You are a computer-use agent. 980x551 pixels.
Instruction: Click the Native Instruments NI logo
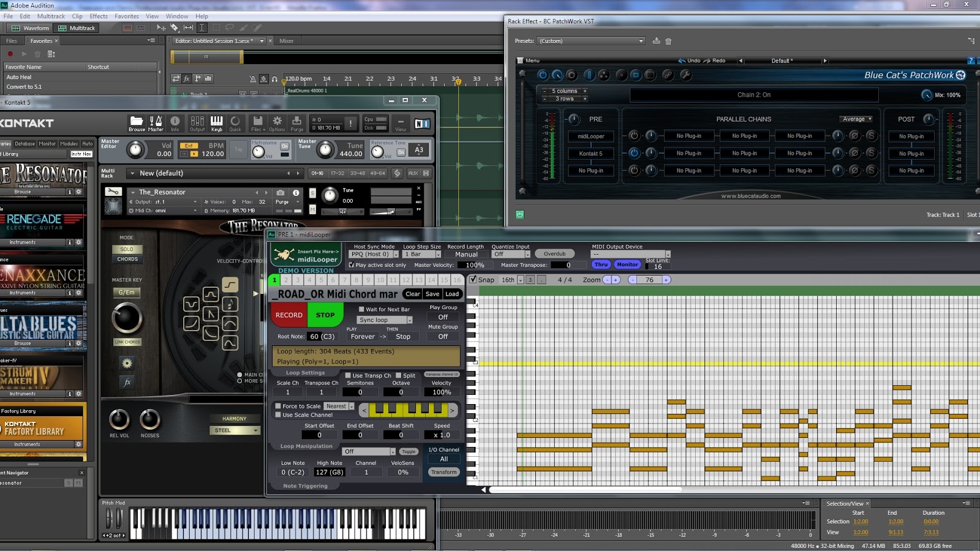point(422,123)
